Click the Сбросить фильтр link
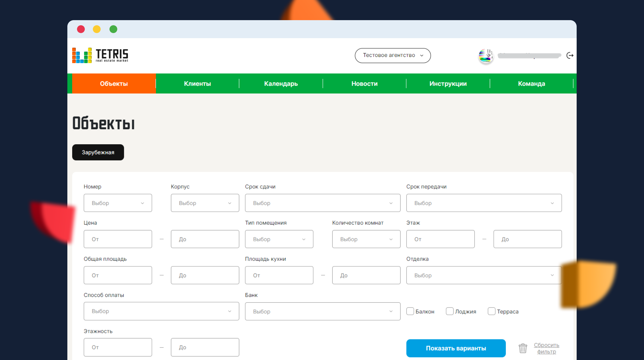This screenshot has width=644, height=360. click(546, 348)
